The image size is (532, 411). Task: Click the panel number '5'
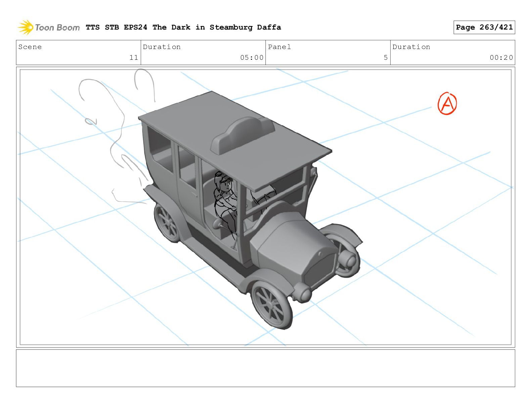386,57
